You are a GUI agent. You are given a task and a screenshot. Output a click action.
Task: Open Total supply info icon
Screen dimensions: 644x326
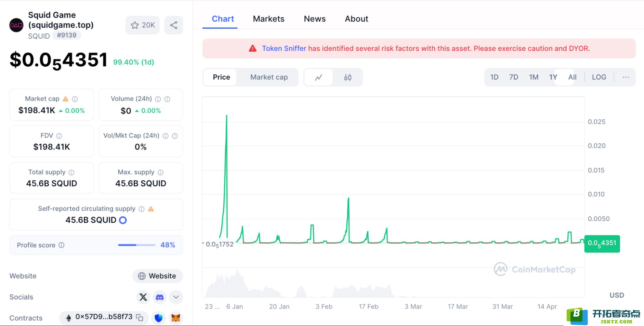[71, 172]
